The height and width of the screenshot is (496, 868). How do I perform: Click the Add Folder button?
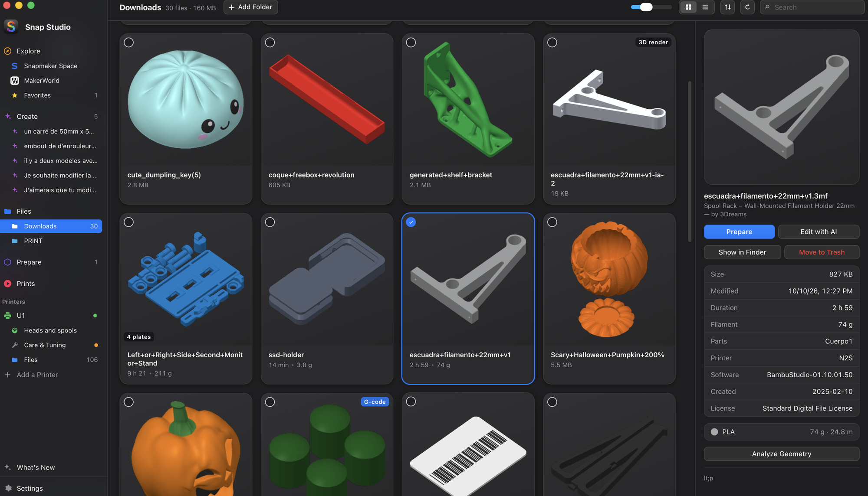[x=251, y=7]
